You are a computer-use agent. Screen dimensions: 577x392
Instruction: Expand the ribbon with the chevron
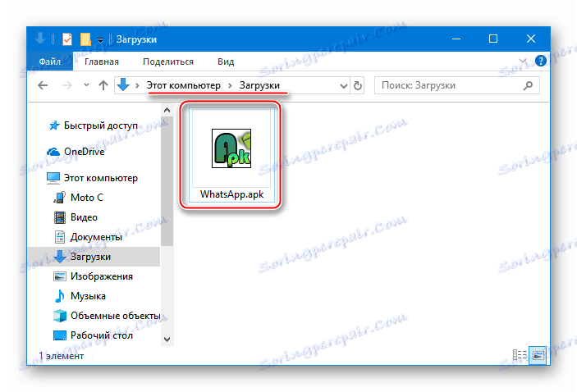[523, 61]
